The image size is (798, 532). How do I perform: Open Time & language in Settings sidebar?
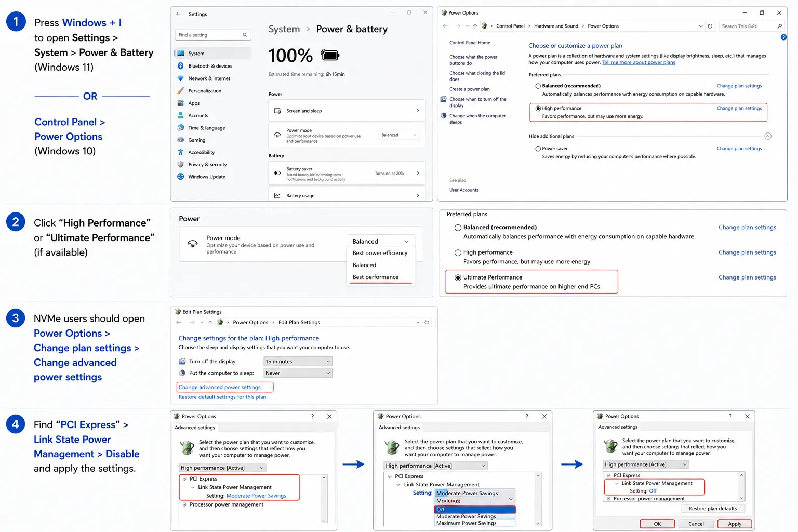point(207,128)
